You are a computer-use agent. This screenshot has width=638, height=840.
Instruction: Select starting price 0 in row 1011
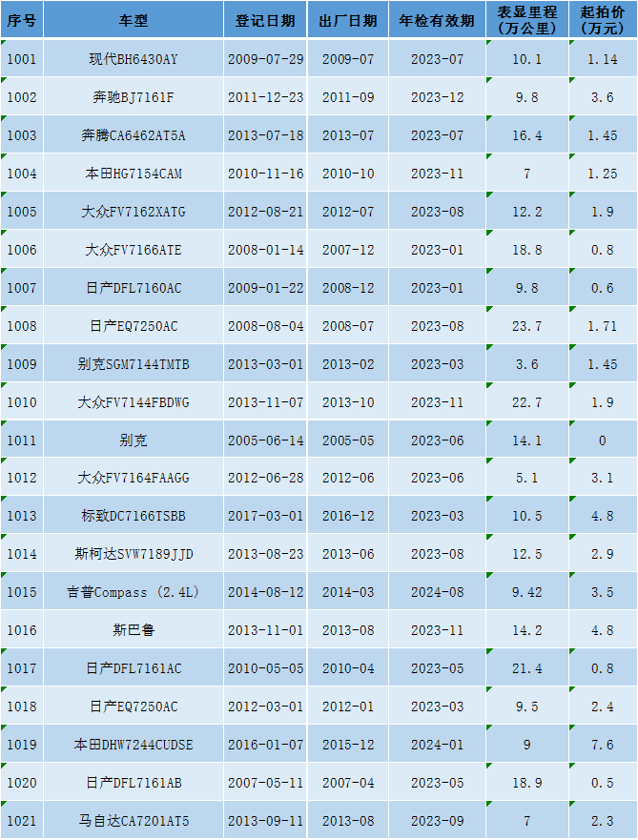pyautogui.click(x=603, y=439)
